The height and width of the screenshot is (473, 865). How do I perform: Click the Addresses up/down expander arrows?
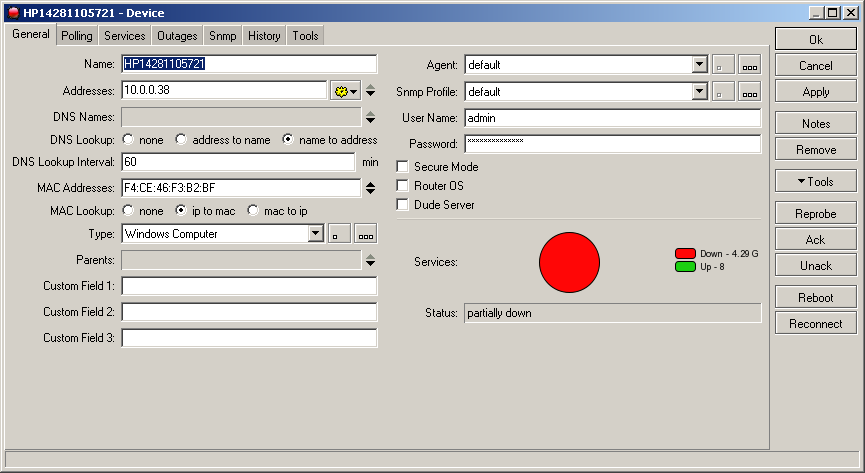(371, 91)
